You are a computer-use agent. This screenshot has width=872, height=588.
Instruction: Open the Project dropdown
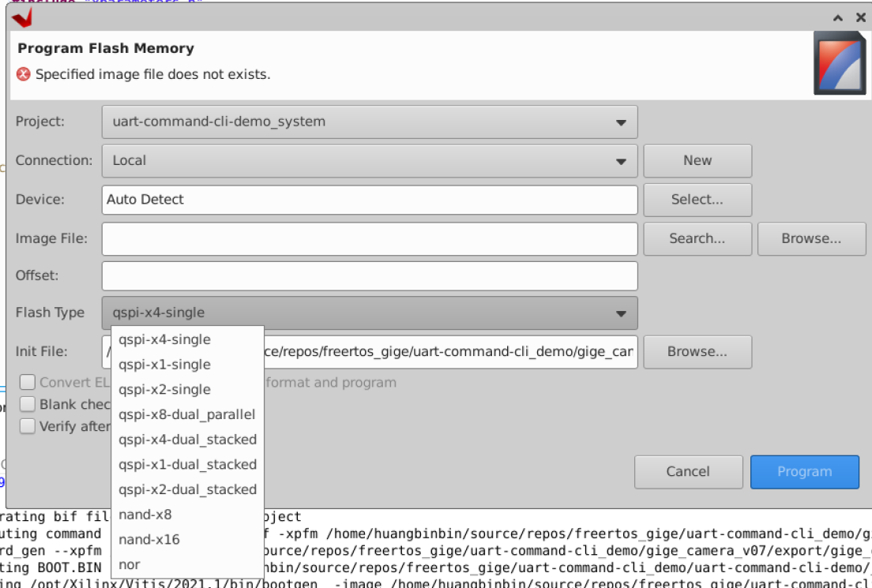tap(369, 122)
